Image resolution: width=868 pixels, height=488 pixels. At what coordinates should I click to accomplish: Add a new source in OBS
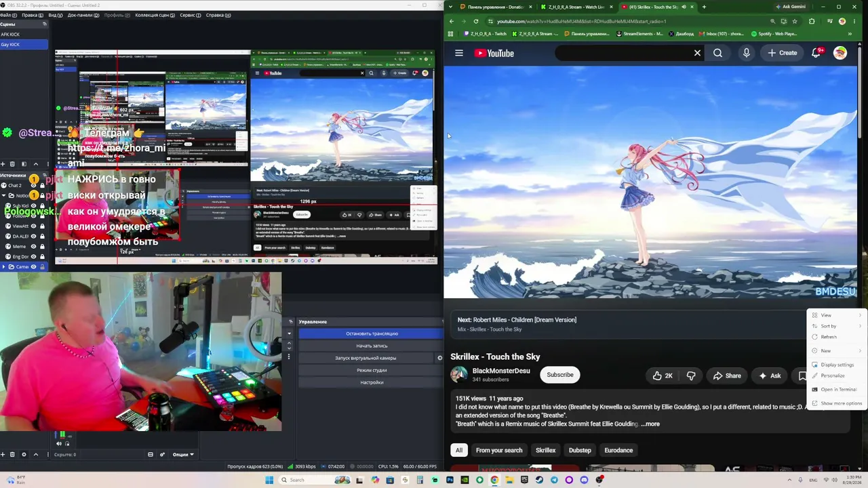coord(3,454)
